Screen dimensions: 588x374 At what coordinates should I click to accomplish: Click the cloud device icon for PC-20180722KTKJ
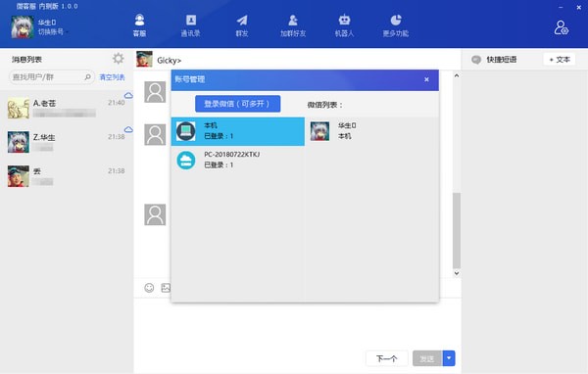186,160
